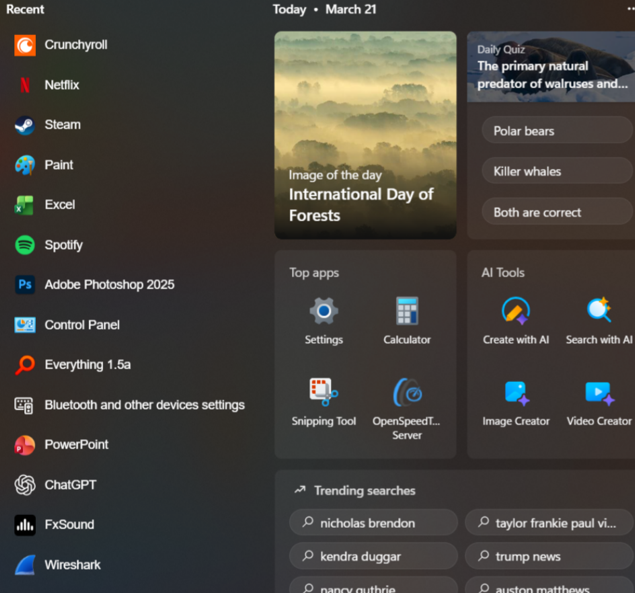The image size is (635, 594).
Task: Click the Everything 1.5a label
Action: click(x=87, y=365)
